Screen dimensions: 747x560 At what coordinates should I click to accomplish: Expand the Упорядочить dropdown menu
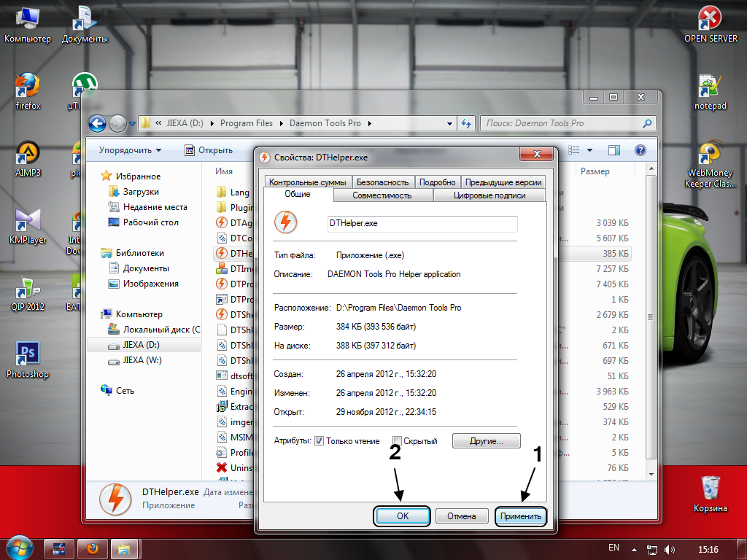[x=130, y=150]
